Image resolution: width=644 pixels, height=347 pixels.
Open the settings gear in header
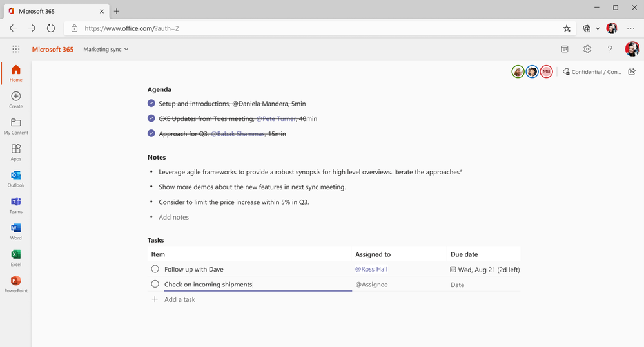point(587,49)
